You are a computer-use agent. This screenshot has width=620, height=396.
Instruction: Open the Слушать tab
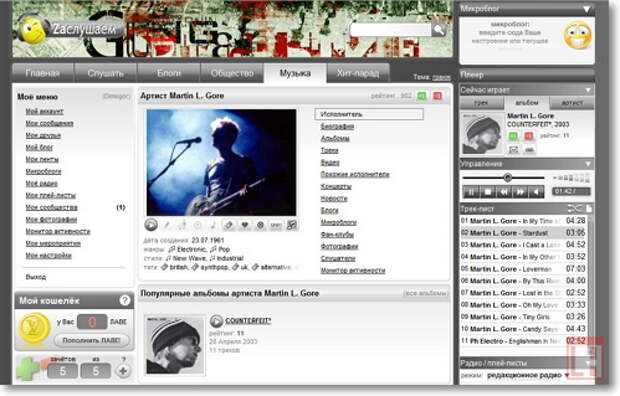click(x=106, y=73)
